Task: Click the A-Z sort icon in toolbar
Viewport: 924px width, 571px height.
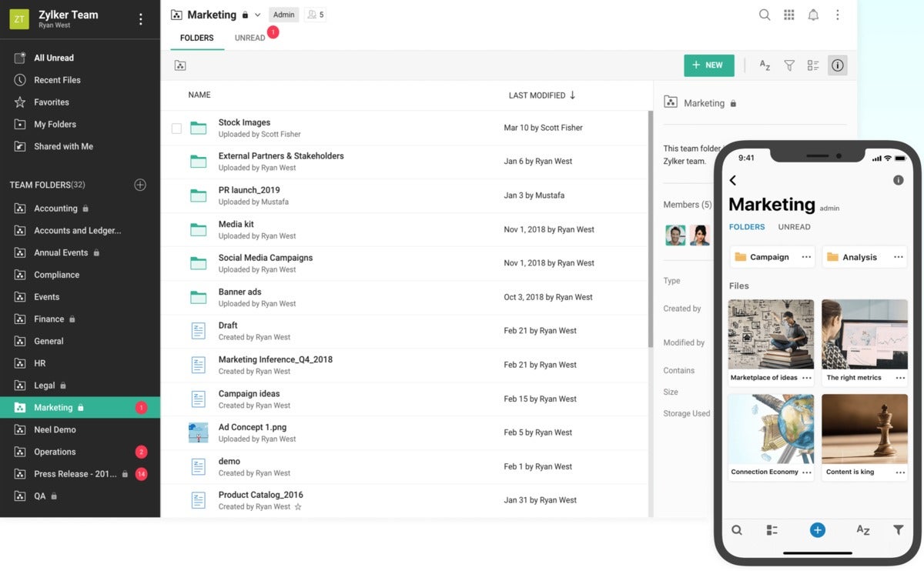Action: 765,65
